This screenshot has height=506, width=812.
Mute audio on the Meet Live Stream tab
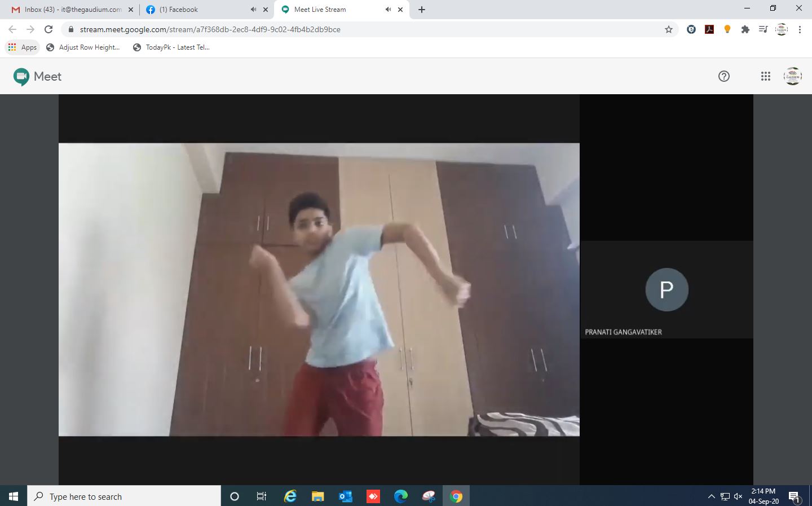coord(388,10)
